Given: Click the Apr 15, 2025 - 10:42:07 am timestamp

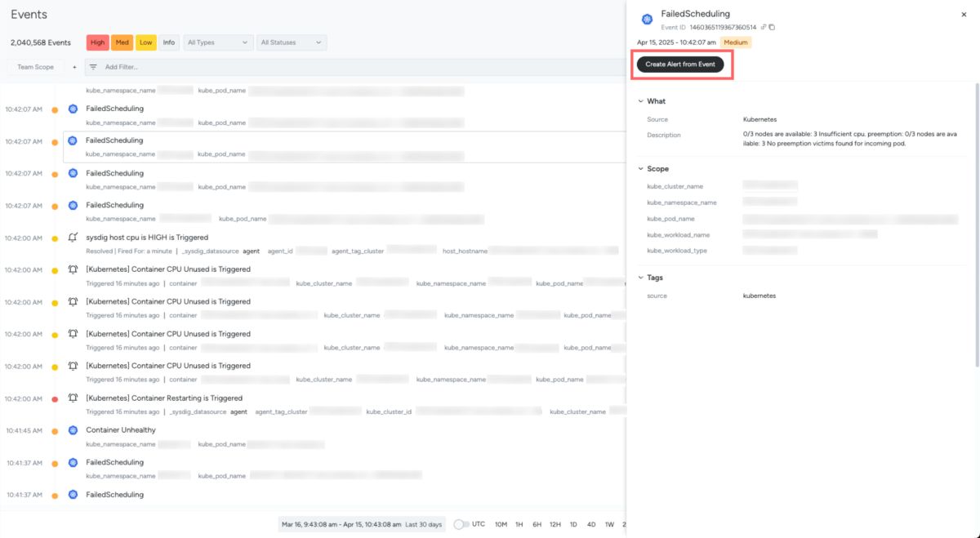Looking at the screenshot, I should (x=676, y=42).
